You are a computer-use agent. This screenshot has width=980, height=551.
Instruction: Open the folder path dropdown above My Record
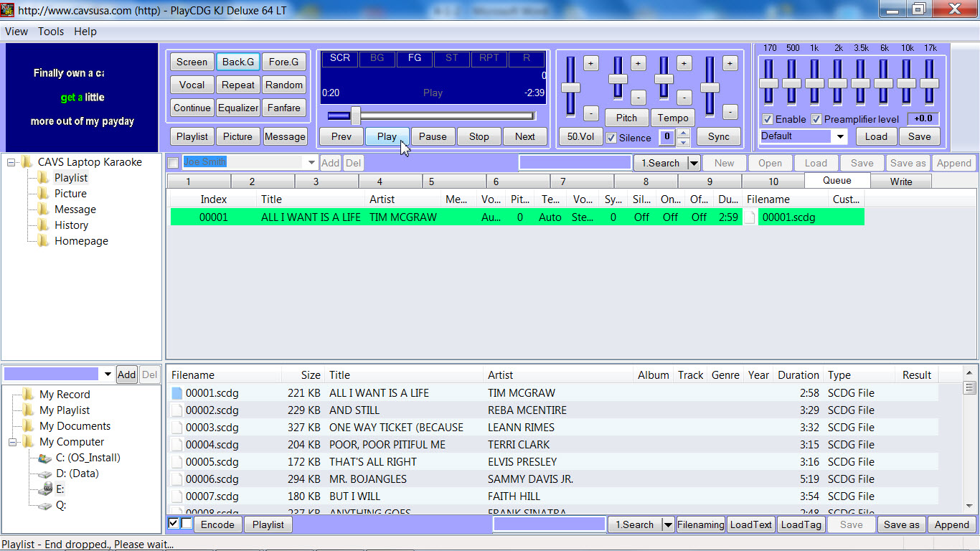click(x=108, y=375)
